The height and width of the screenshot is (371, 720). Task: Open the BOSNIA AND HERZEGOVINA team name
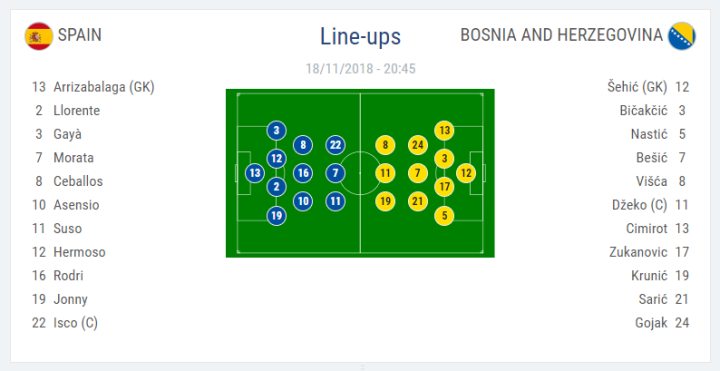[x=562, y=35]
